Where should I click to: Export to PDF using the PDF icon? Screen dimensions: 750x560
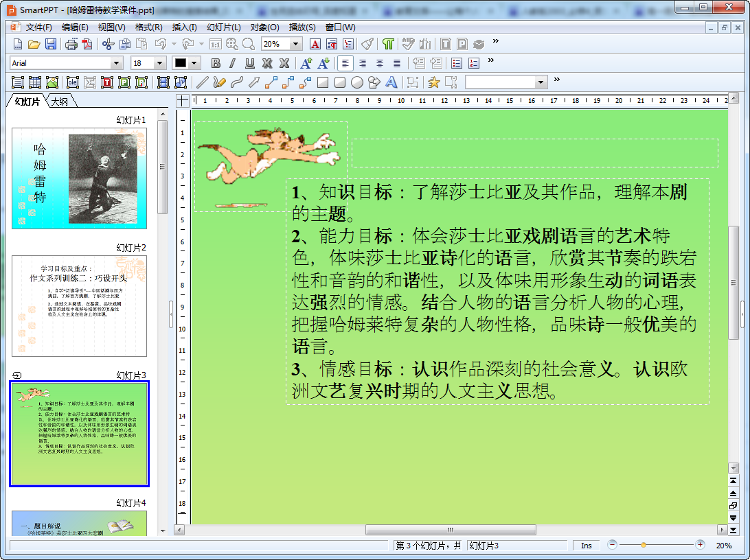coord(87,45)
